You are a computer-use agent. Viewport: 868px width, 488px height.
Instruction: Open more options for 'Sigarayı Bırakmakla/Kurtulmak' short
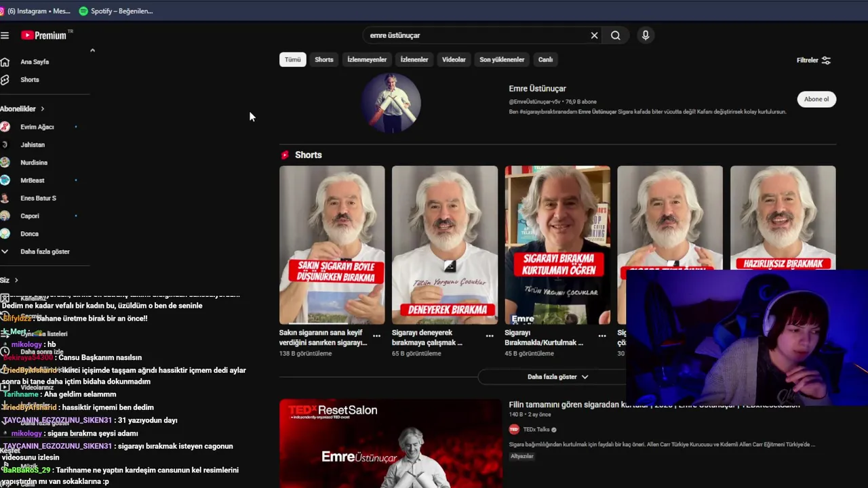click(601, 335)
